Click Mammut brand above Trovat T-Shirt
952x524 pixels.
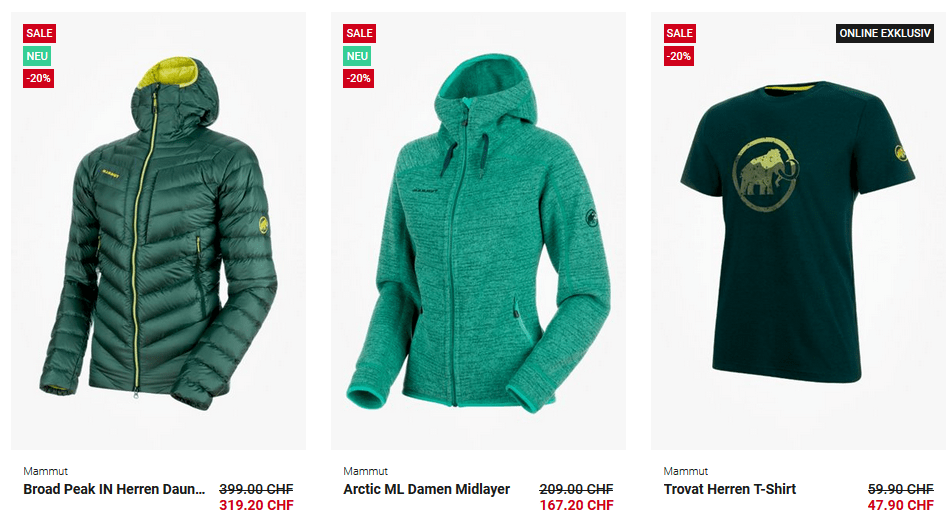click(x=686, y=471)
